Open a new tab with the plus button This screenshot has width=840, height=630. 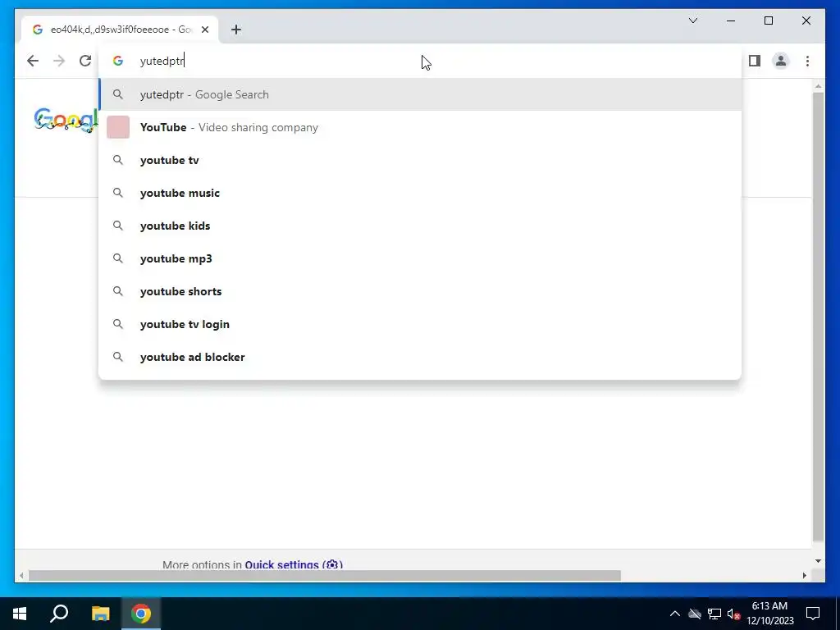pos(236,30)
